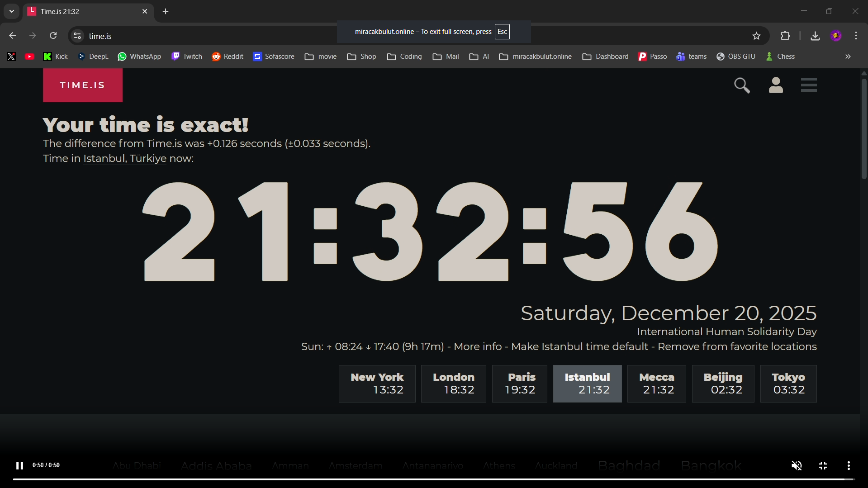The image size is (868, 488).
Task: Open the teams bookmark
Action: tap(691, 57)
